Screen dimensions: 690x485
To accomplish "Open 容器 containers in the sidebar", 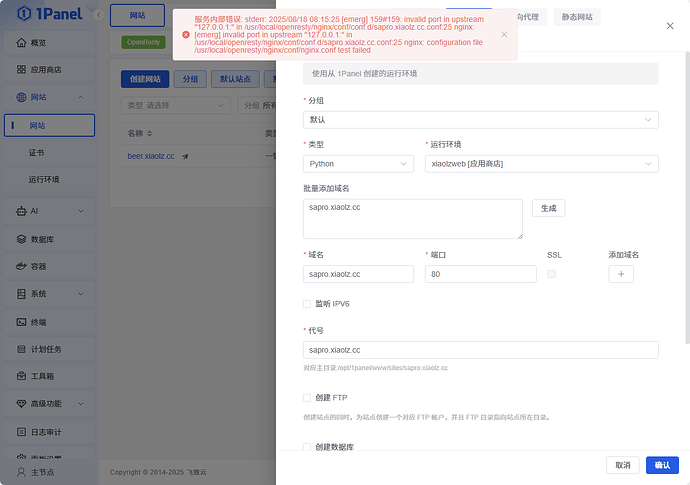I will pos(49,267).
